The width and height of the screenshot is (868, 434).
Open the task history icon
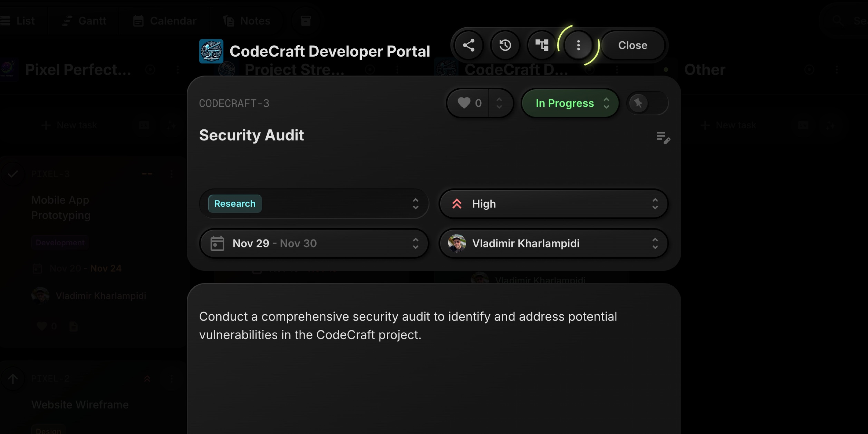pos(505,45)
